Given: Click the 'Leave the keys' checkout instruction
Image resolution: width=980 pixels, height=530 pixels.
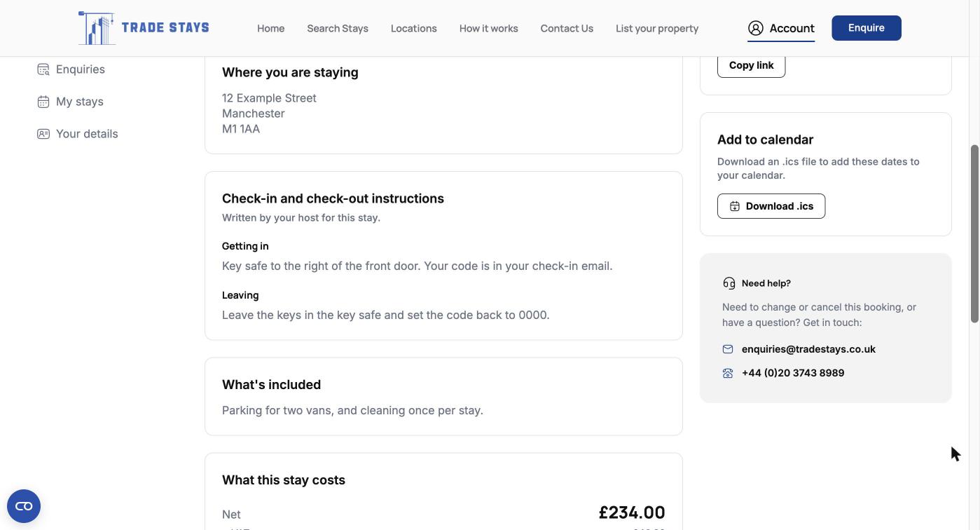Looking at the screenshot, I should tap(386, 315).
